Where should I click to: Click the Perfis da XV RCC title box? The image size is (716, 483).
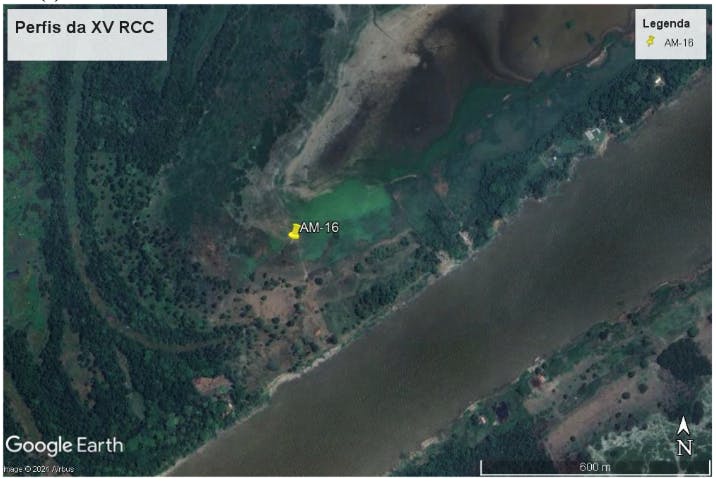(87, 35)
